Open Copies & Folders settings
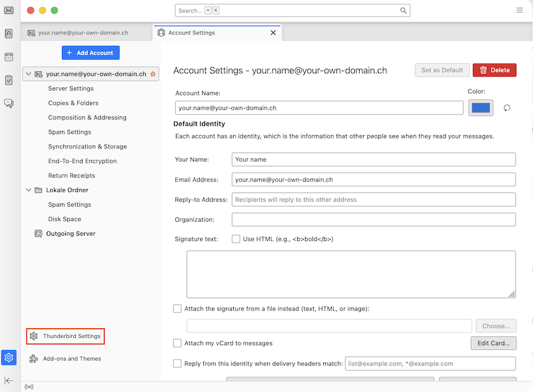Image resolution: width=533 pixels, height=392 pixels. coord(73,103)
